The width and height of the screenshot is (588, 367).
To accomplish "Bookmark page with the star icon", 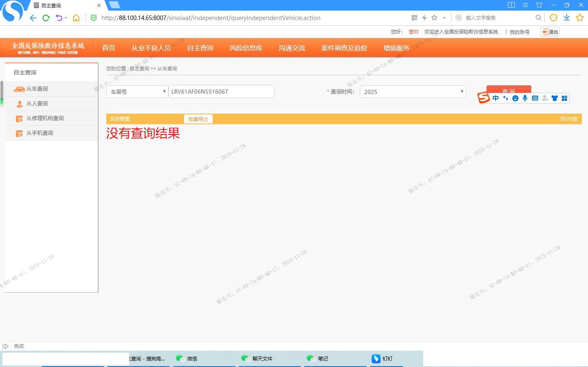I will tap(434, 18).
